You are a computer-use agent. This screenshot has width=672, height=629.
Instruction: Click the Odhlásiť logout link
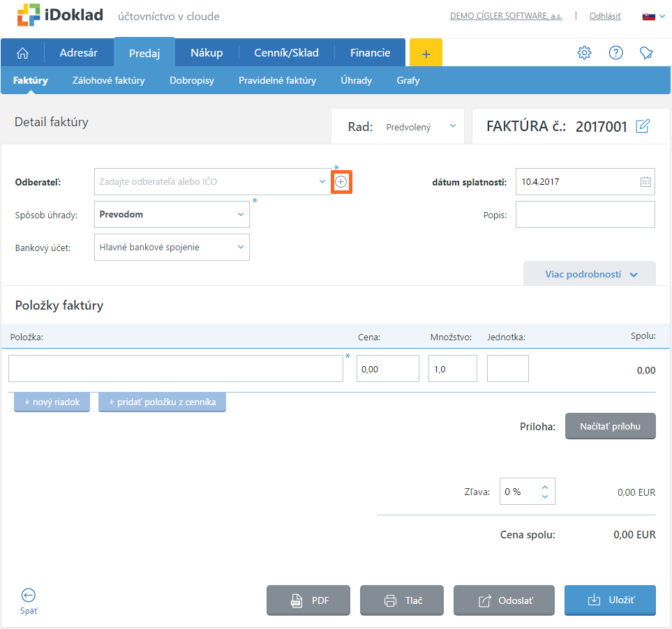click(605, 16)
